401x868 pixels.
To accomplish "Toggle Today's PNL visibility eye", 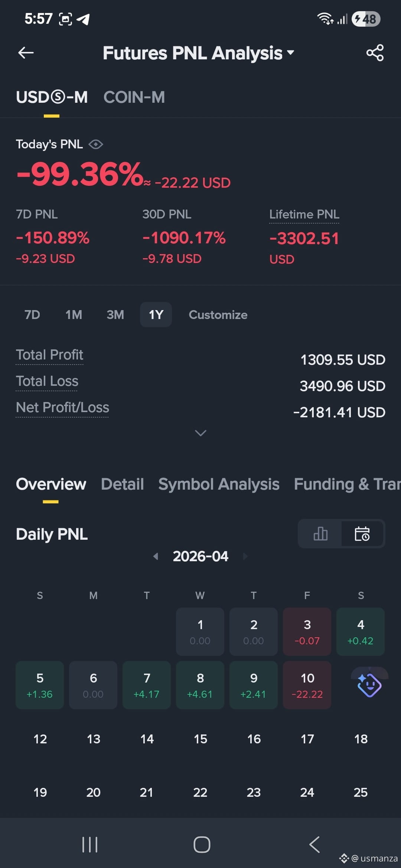I will 96,144.
